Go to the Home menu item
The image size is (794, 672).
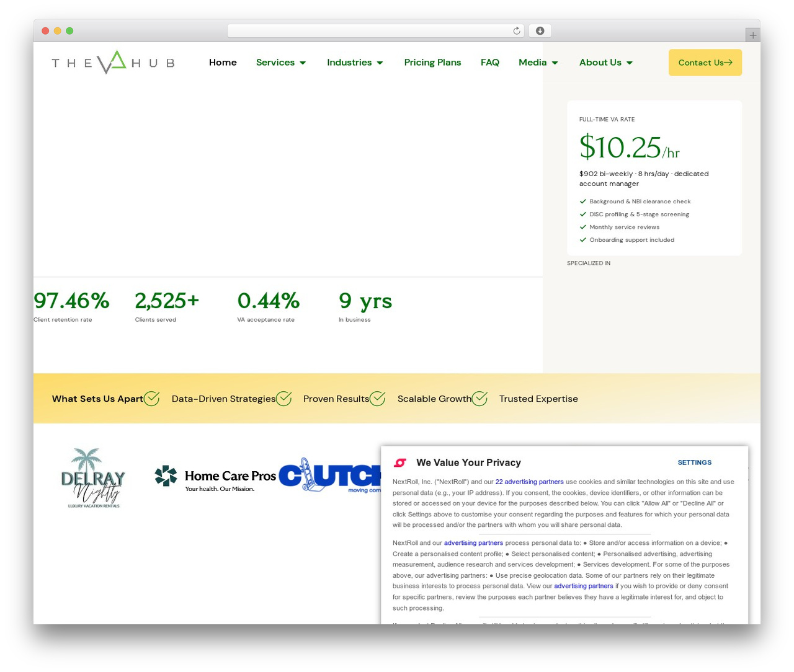pyautogui.click(x=223, y=63)
